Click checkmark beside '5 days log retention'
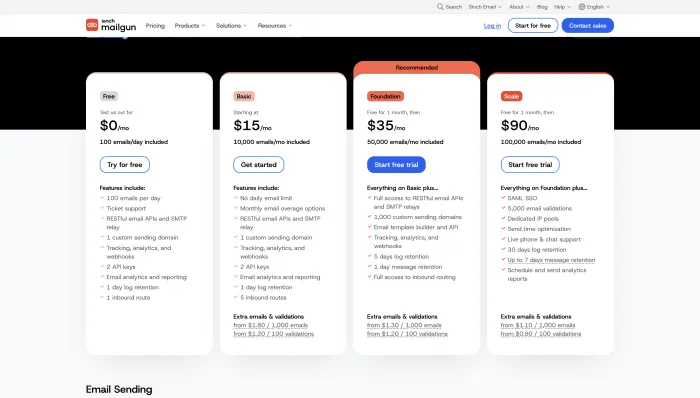700x398 pixels. 370,256
